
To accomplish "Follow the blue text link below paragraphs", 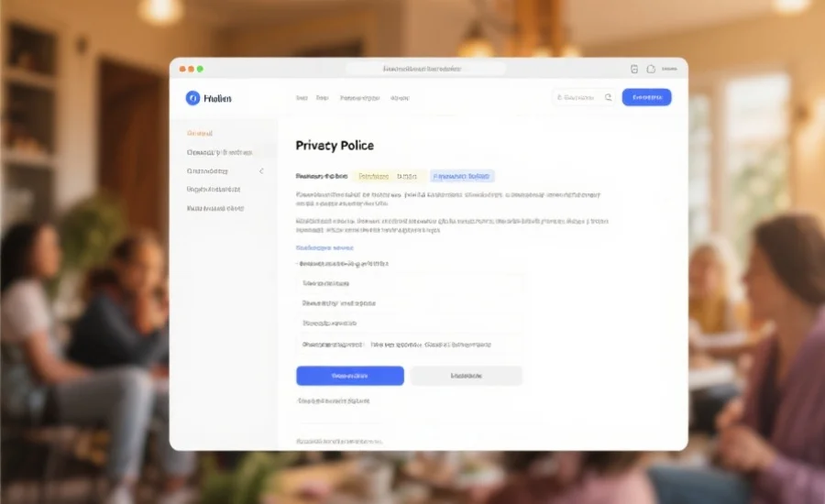I will click(324, 247).
